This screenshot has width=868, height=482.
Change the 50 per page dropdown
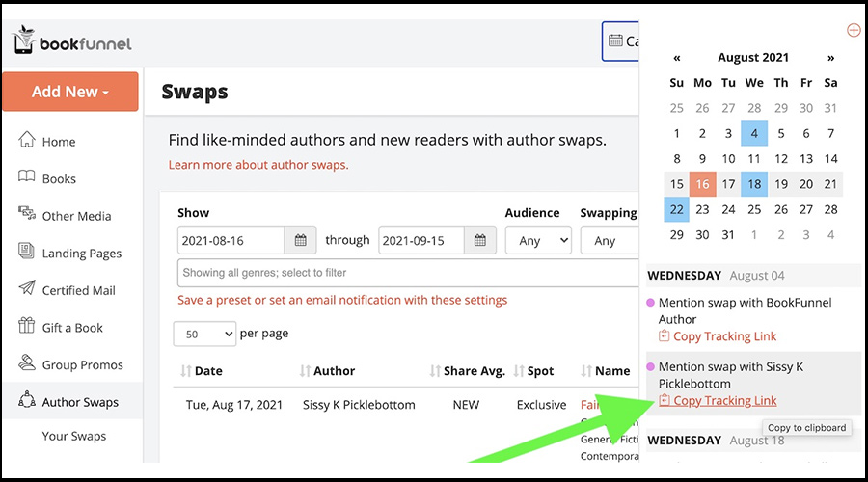(x=204, y=334)
